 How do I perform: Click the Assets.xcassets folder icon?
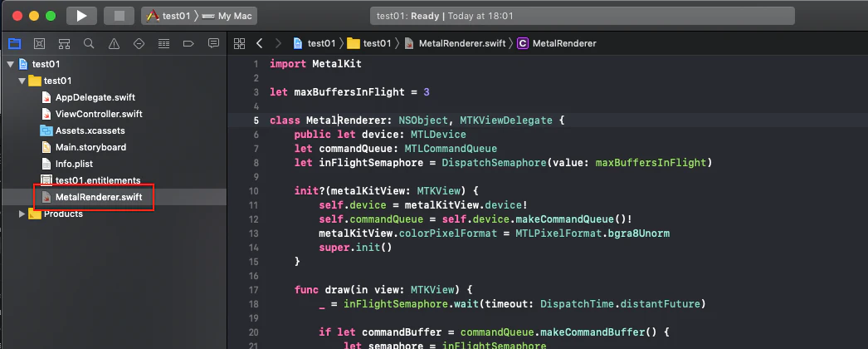(46, 130)
